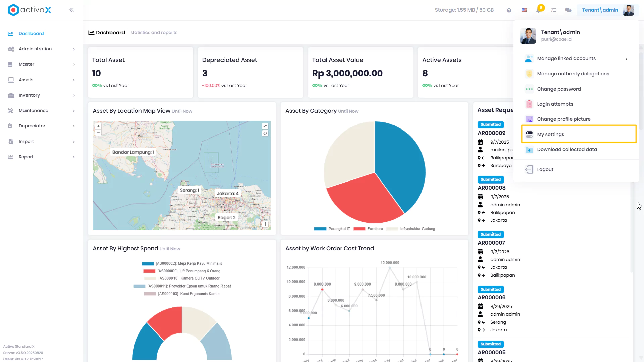This screenshot has width=644, height=362.
Task: Zoom in on the location map
Action: tap(98, 126)
